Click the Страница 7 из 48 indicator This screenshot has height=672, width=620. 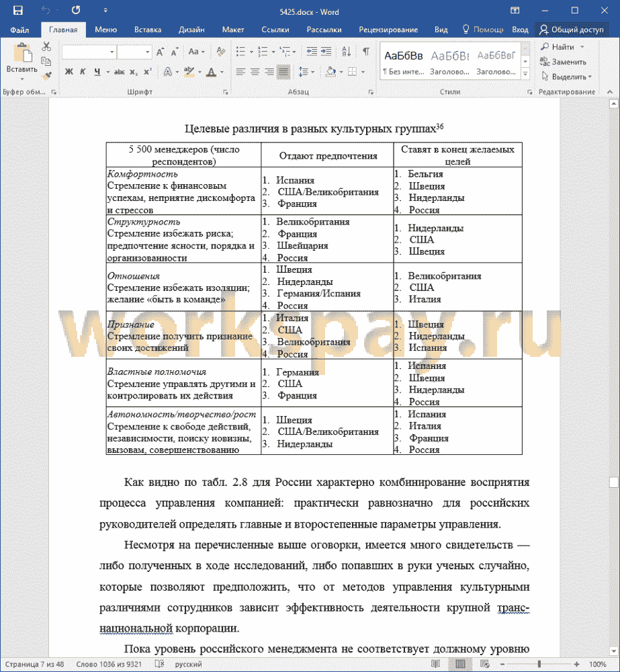click(x=34, y=664)
